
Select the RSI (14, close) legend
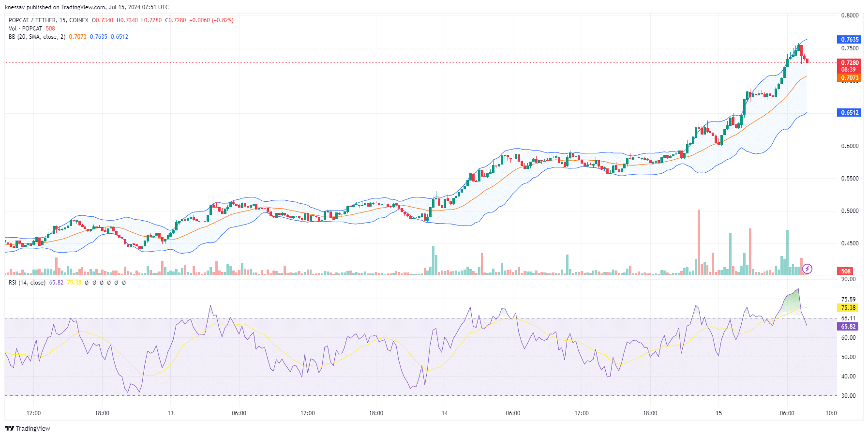(x=27, y=283)
